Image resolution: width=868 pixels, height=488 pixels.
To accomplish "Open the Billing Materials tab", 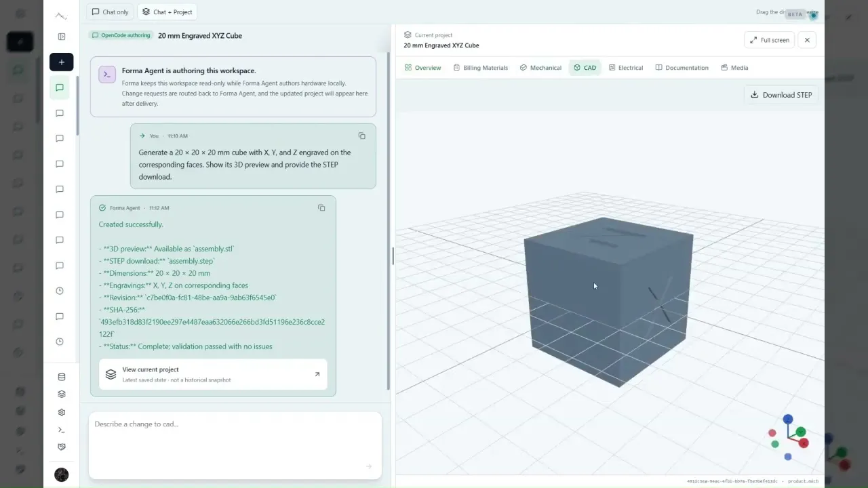I will pos(481,68).
